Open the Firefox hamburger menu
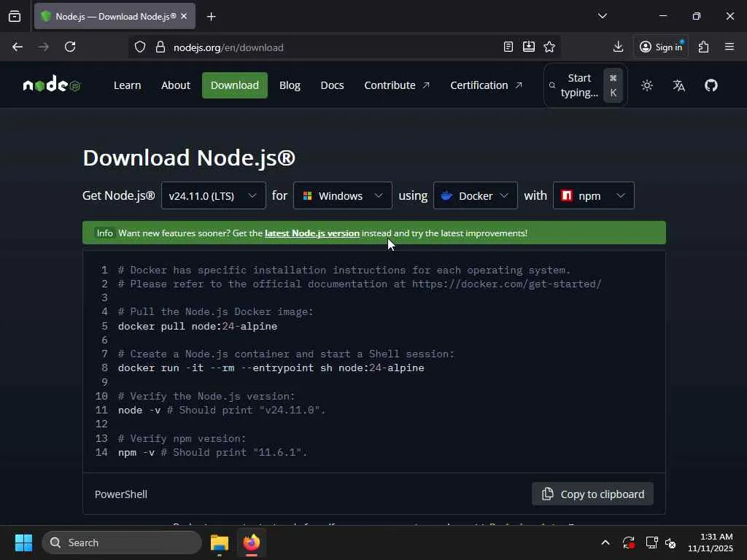The height and width of the screenshot is (560, 747). pos(729,47)
